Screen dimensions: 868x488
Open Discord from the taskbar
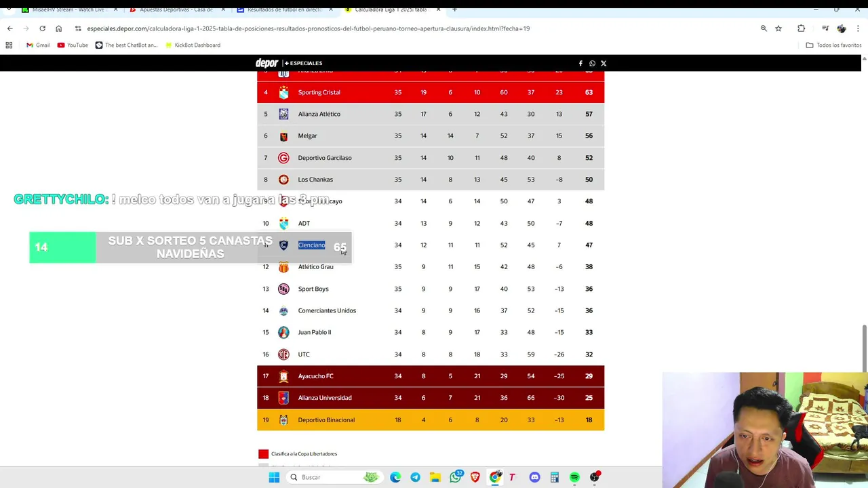534,477
